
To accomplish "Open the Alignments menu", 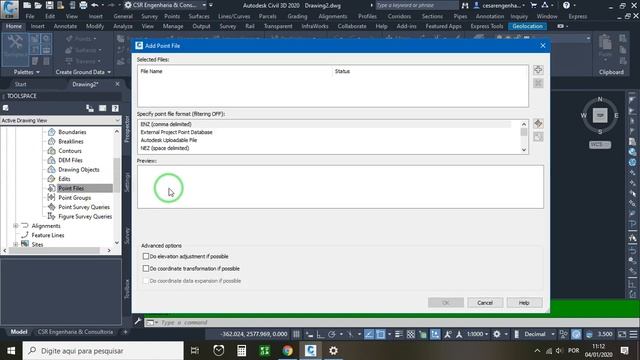I will (333, 16).
